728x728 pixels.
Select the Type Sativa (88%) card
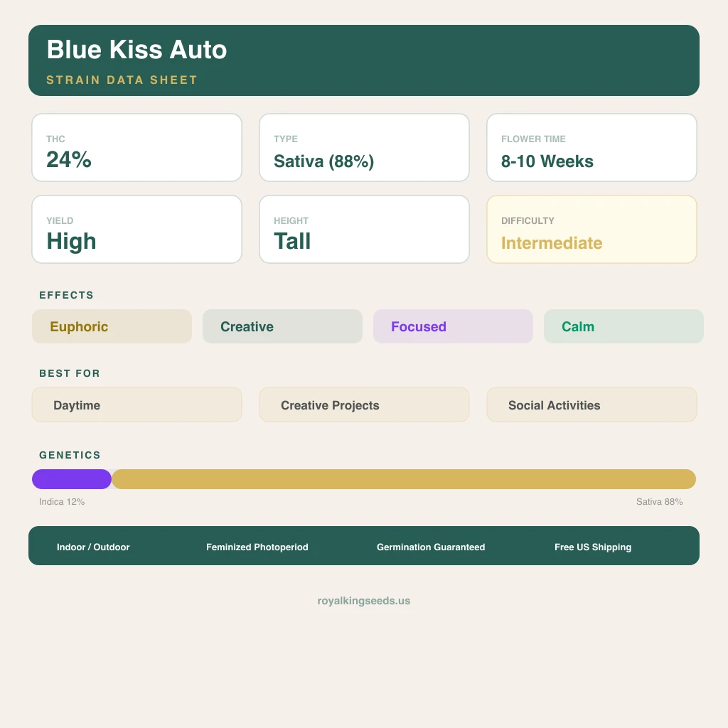click(x=364, y=148)
